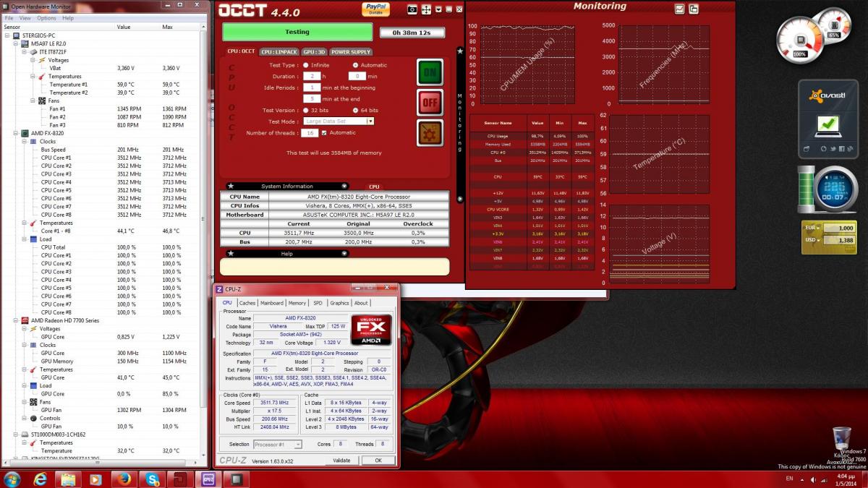Screen dimensions: 868x488
Task: Click the green Testing status bar
Action: (x=297, y=33)
